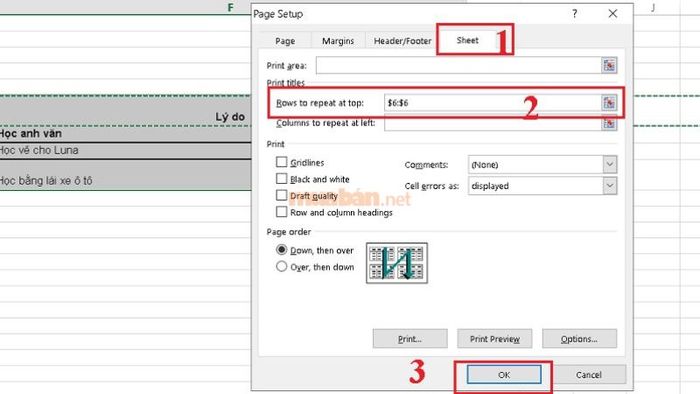700x394 pixels.
Task: Select Over, then down page order
Action: pyautogui.click(x=281, y=266)
